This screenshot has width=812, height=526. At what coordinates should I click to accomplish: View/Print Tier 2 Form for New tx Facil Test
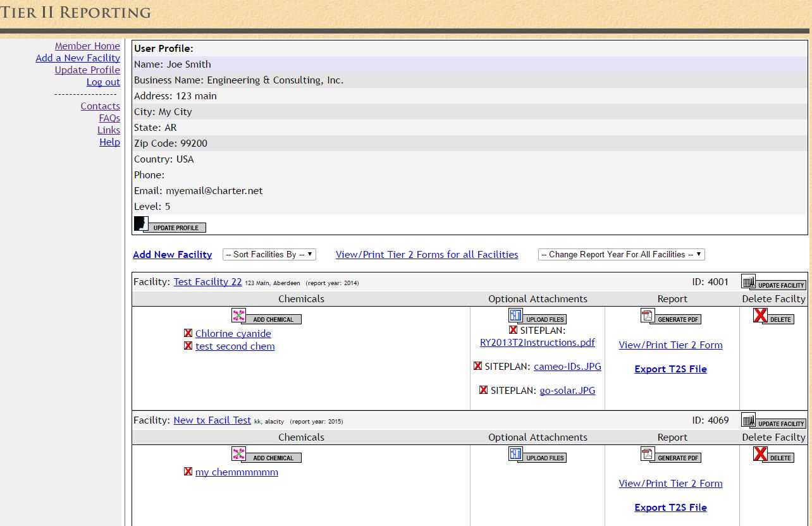(x=670, y=483)
